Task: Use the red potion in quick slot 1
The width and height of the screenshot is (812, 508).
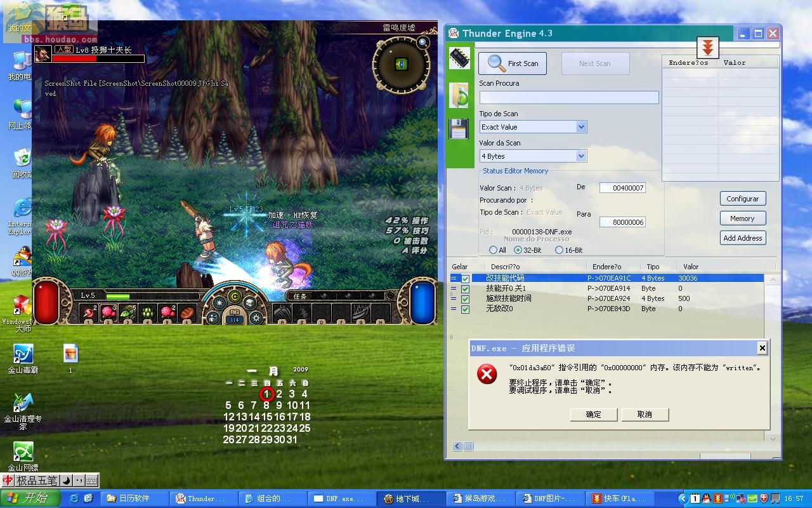Action: click(88, 312)
